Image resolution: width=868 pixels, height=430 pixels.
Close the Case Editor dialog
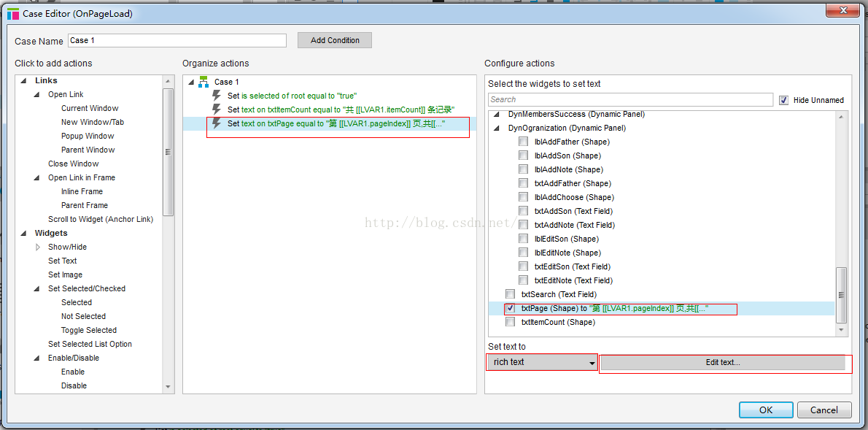[842, 9]
